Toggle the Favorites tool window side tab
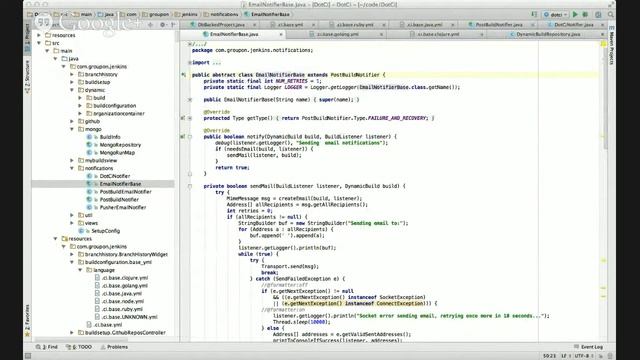Image resolution: width=640 pixels, height=360 pixels. pyautogui.click(x=27, y=320)
